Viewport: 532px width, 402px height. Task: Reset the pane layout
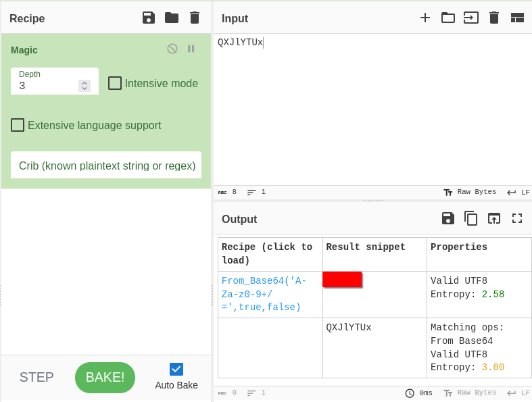517,18
